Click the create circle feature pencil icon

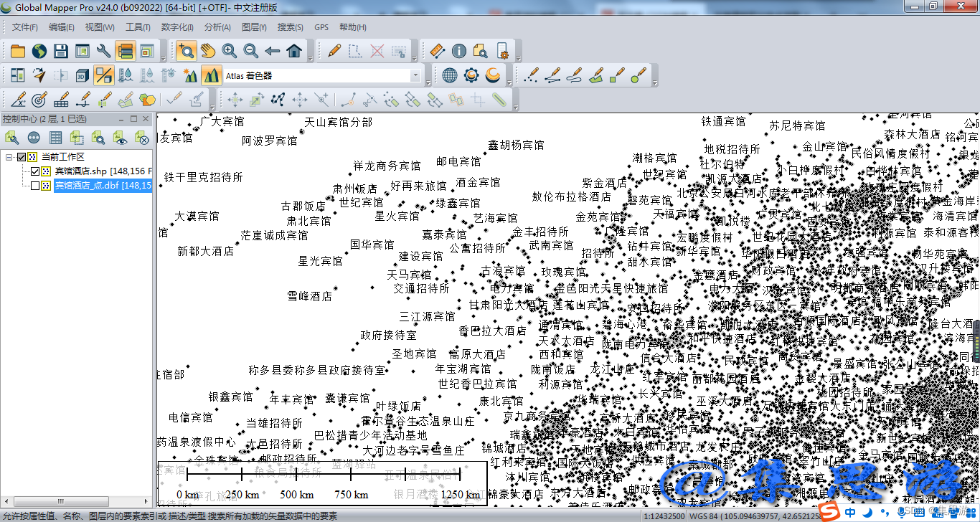(639, 75)
